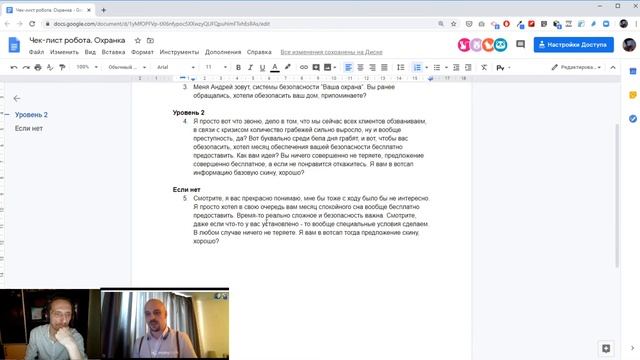The height and width of the screenshot is (360, 640).
Task: Open Keep in the side panel
Action: pos(633,95)
